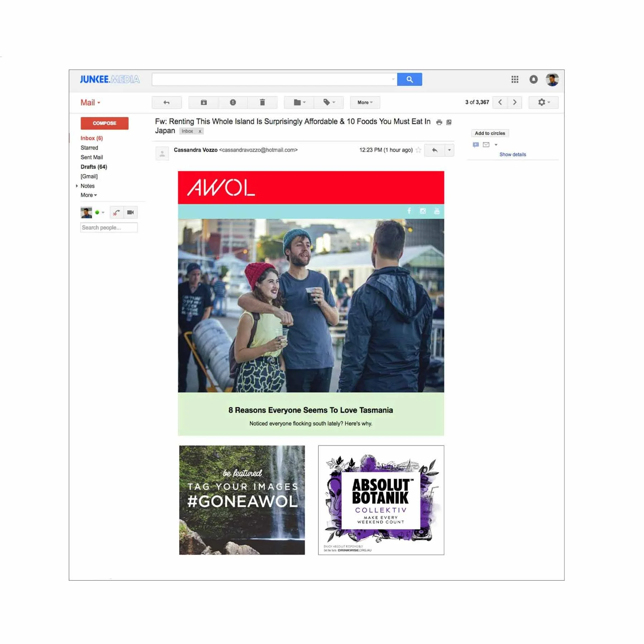Open the Mail switcher dropdown

click(91, 103)
